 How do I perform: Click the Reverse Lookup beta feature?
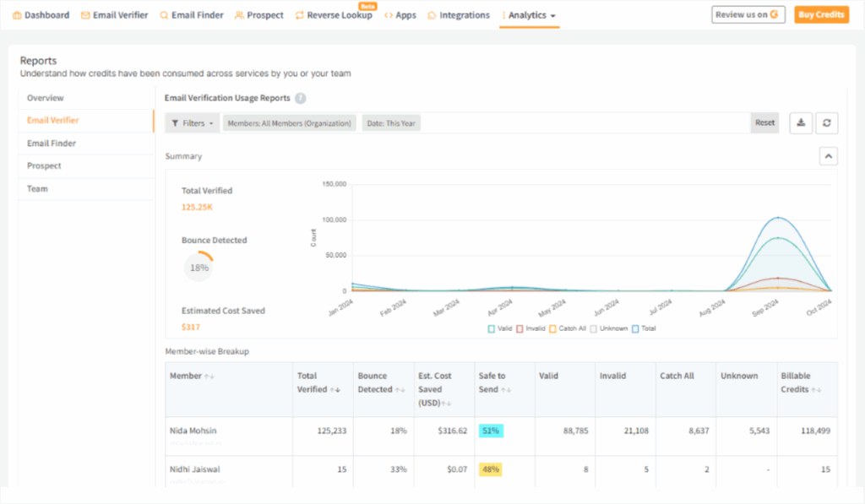(334, 15)
